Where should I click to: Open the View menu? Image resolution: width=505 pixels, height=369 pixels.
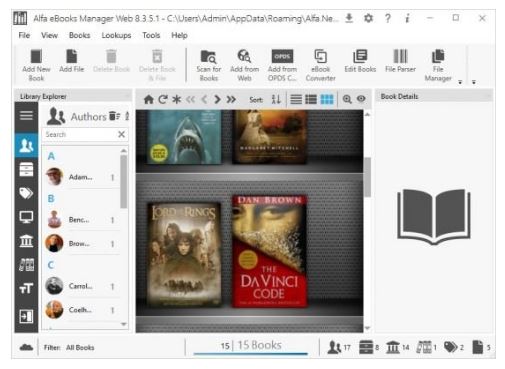point(49,35)
